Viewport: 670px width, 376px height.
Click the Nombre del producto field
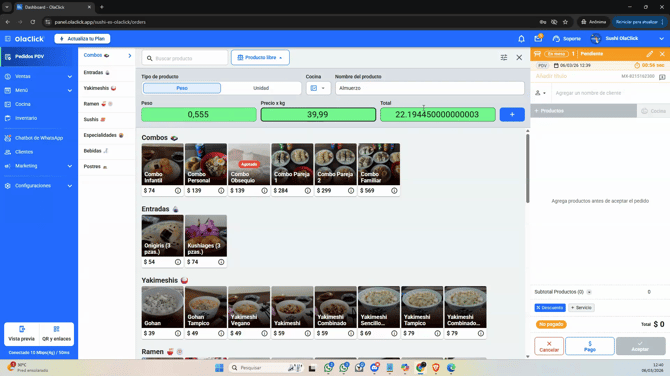coord(429,88)
